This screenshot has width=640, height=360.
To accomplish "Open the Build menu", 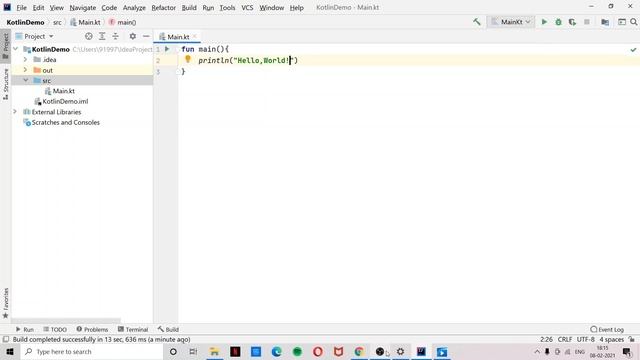I will point(189,7).
